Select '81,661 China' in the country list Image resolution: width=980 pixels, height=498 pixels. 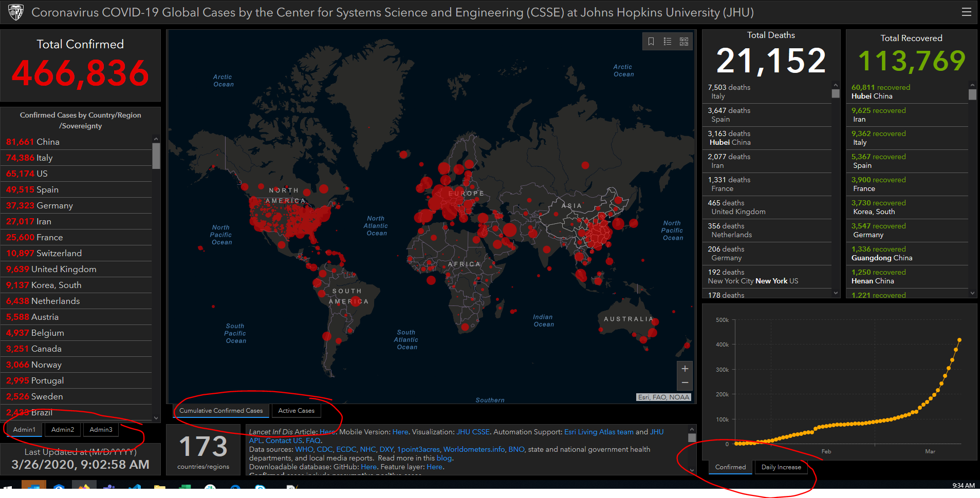pyautogui.click(x=77, y=142)
